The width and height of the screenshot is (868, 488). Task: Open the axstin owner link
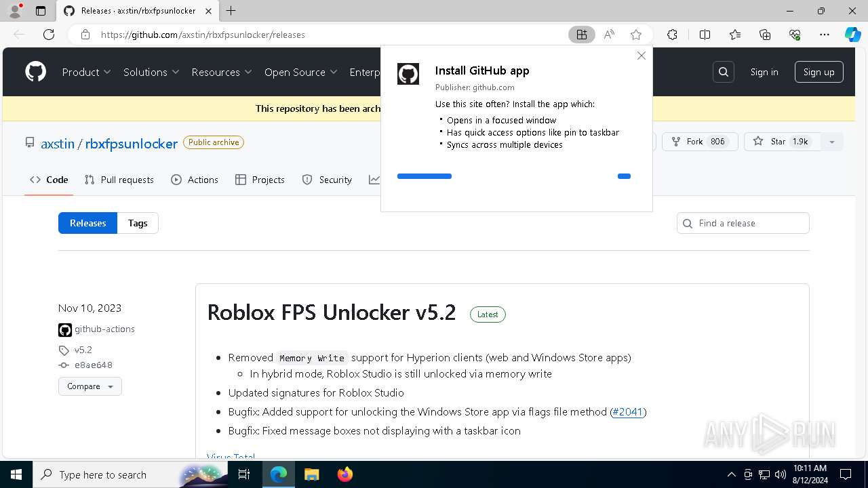coord(58,144)
